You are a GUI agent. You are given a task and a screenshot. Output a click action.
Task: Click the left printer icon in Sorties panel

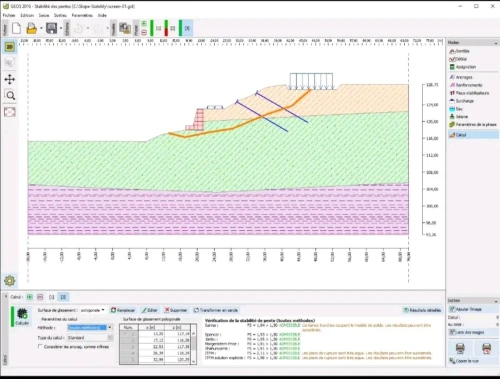tap(460, 348)
